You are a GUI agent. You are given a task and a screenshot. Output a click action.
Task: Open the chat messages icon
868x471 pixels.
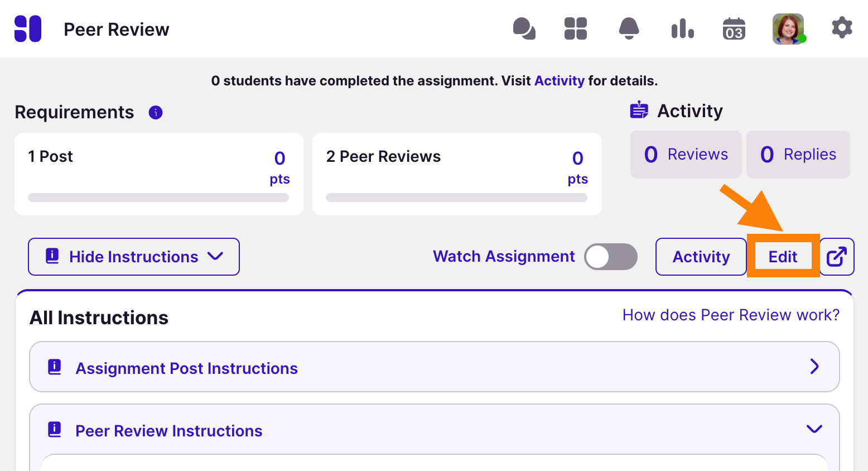tap(524, 29)
